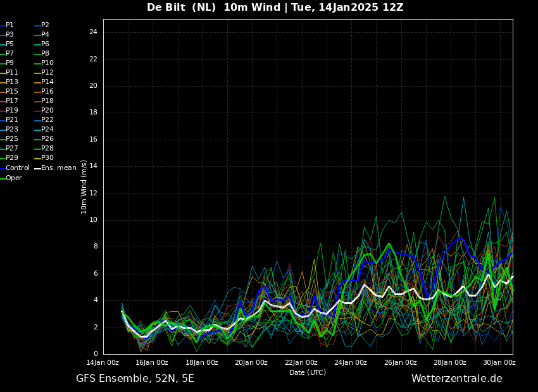
Task: Select P10 in the legend
Action: [44, 63]
